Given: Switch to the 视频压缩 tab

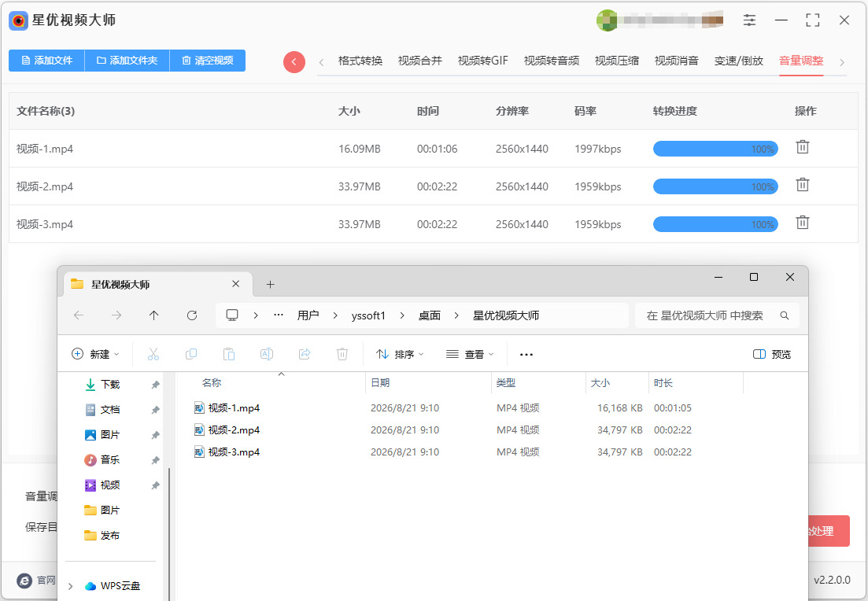Looking at the screenshot, I should pos(617,61).
